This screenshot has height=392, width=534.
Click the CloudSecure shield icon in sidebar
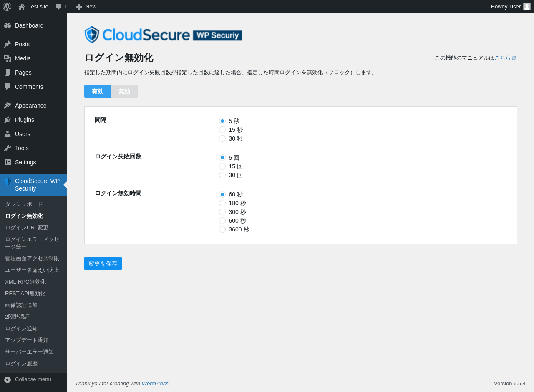8,181
